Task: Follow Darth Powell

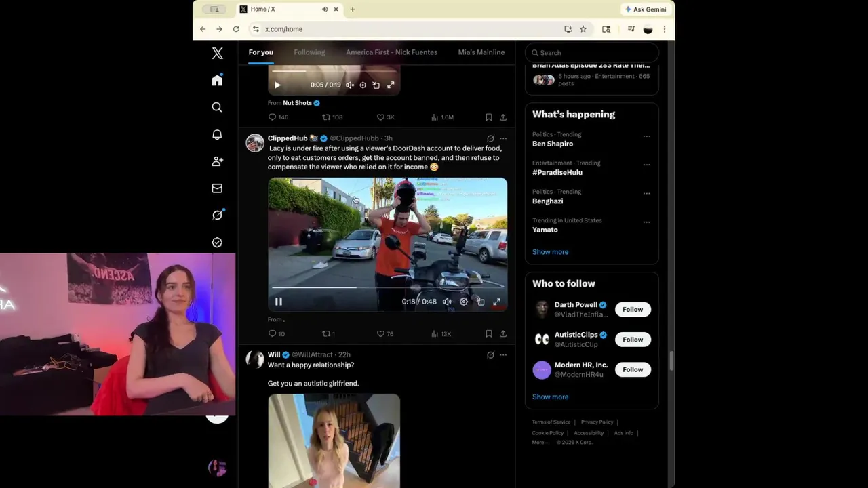Action: pyautogui.click(x=633, y=309)
